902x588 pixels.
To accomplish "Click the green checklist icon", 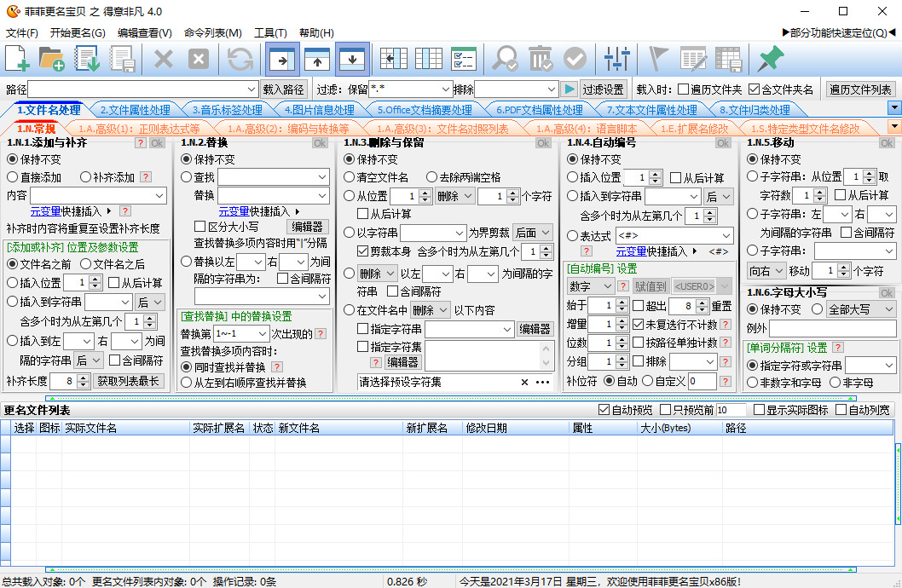I will click(464, 59).
